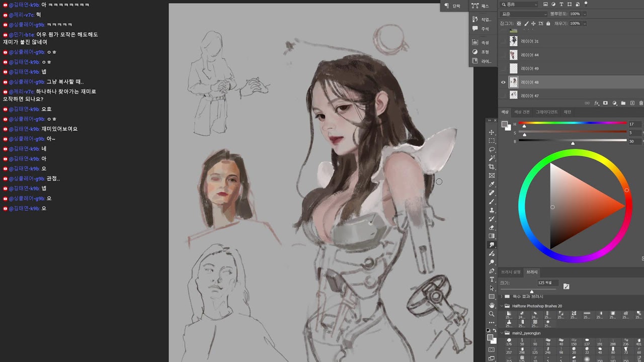Click the layer styles fx icon

(x=597, y=103)
